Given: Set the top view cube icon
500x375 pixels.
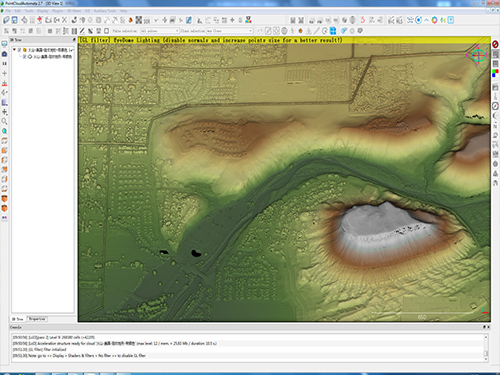Looking at the screenshot, I should [x=4, y=141].
